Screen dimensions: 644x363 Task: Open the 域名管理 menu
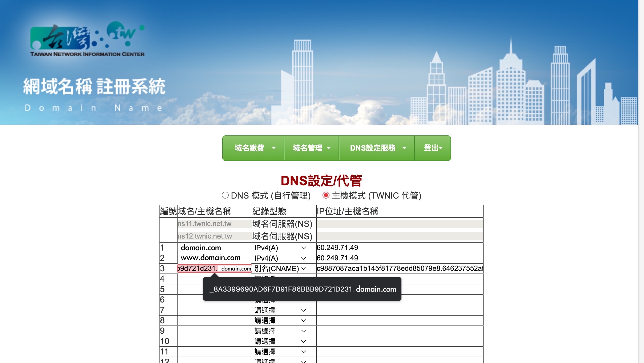311,148
